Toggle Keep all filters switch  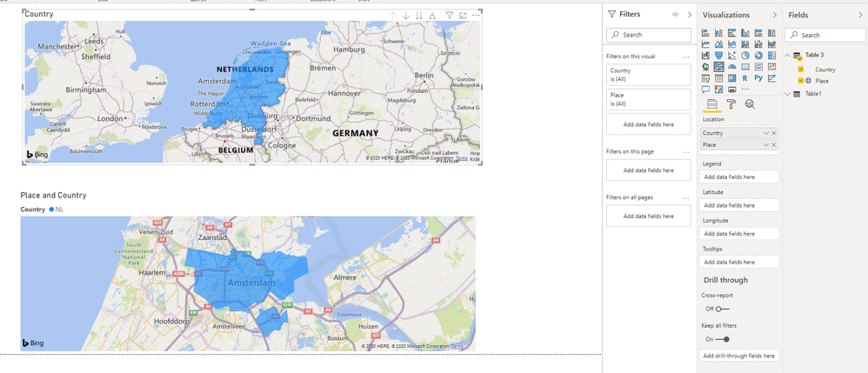pos(723,339)
